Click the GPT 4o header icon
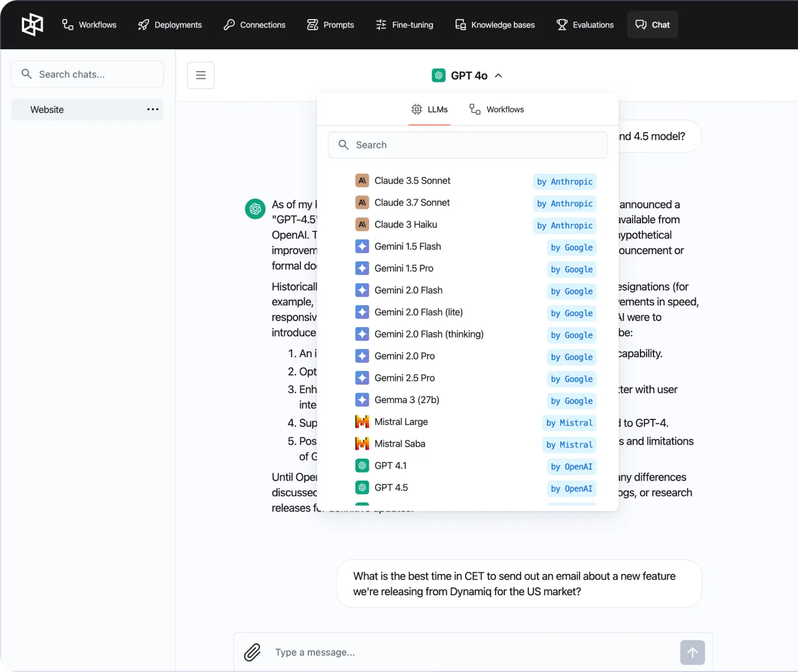The image size is (798, 672). [x=439, y=75]
